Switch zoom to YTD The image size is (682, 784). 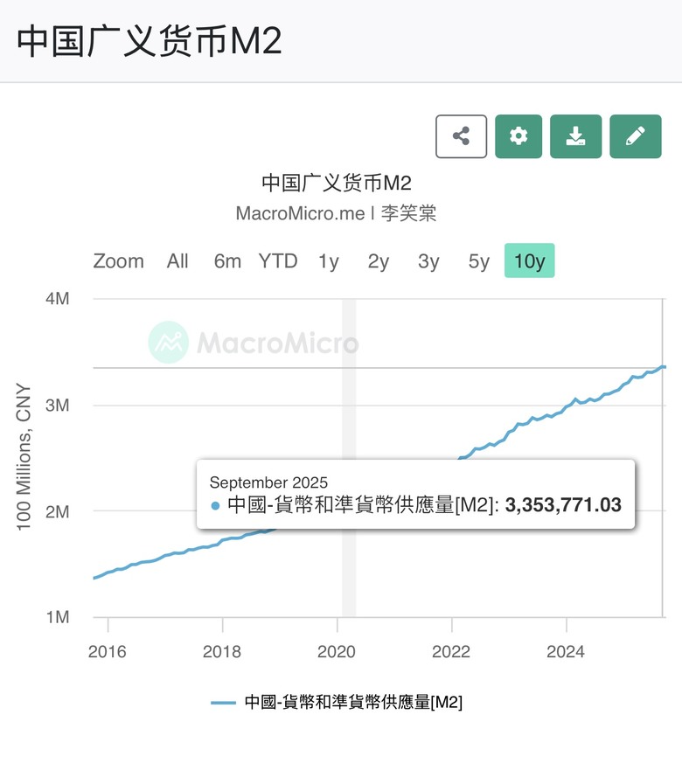point(277,261)
